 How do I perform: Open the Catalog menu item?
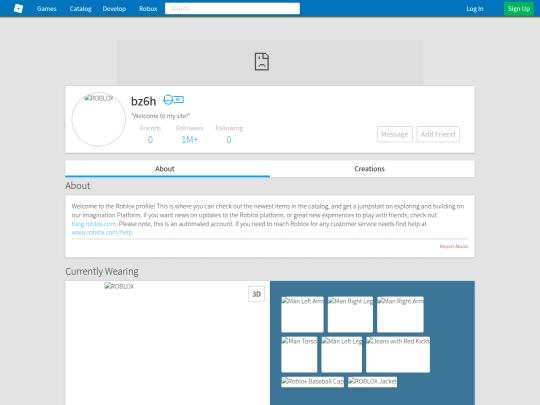pos(81,9)
